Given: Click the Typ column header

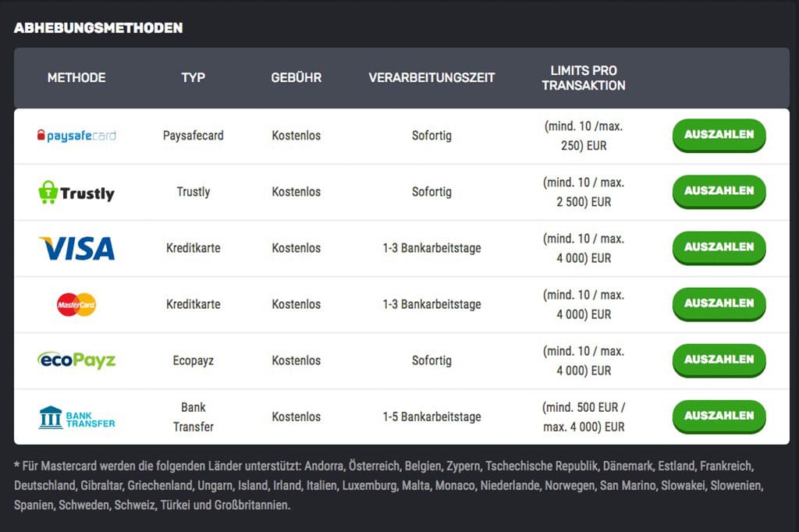Looking at the screenshot, I should pyautogui.click(x=194, y=78).
